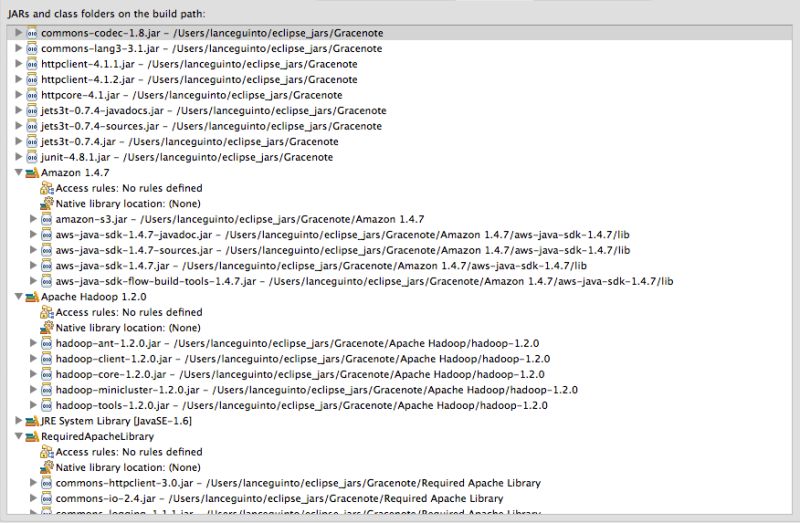
Task: Expand the aws-java-sdk-1.4.7.jar entry
Action: 33,265
